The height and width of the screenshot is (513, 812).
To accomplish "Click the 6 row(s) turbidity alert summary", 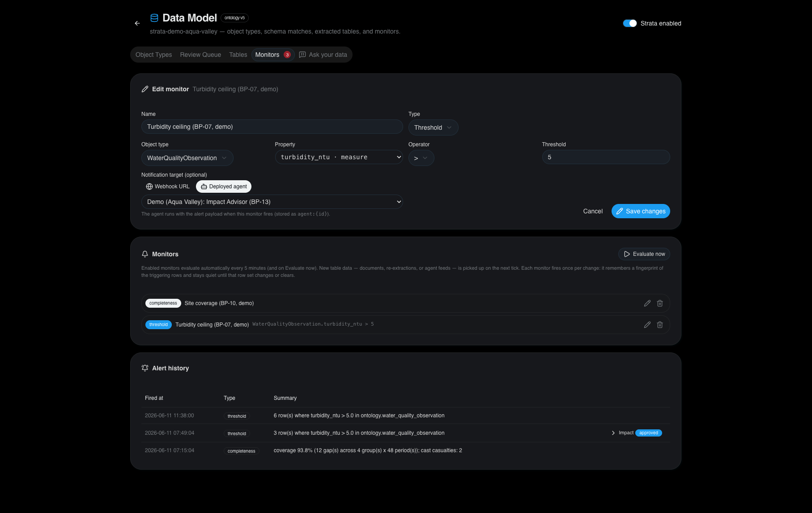I will 359,415.
